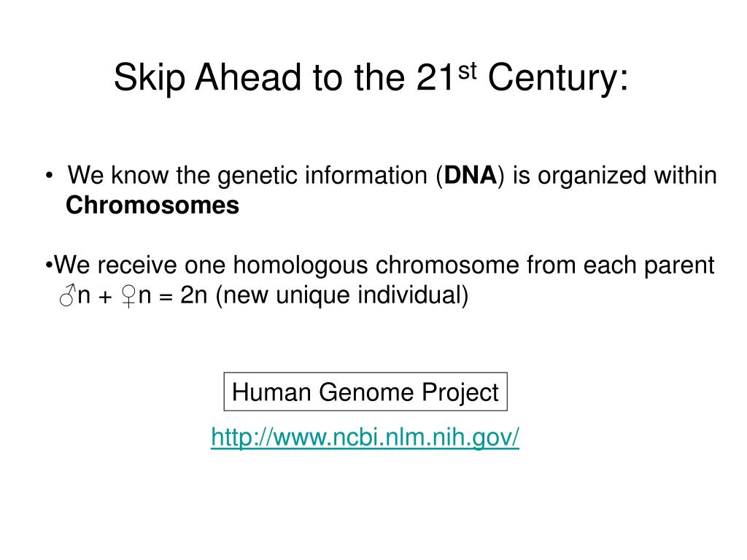Click the plus sign in the equation

click(105, 297)
